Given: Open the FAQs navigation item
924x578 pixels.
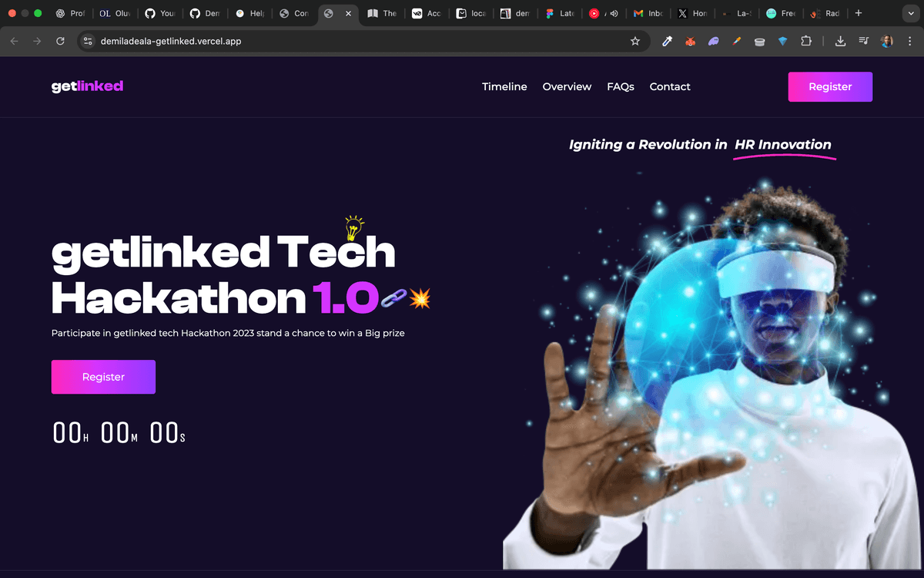Looking at the screenshot, I should point(621,86).
